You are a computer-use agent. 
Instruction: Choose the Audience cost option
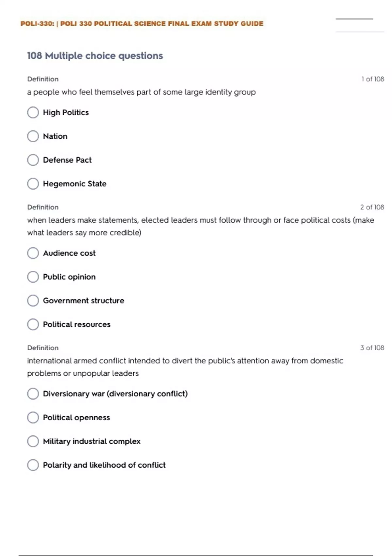[x=33, y=253]
